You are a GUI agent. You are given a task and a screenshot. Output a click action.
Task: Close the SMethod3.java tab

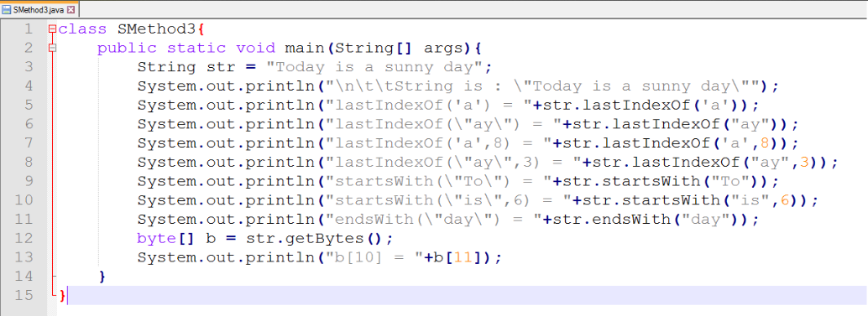pos(71,9)
